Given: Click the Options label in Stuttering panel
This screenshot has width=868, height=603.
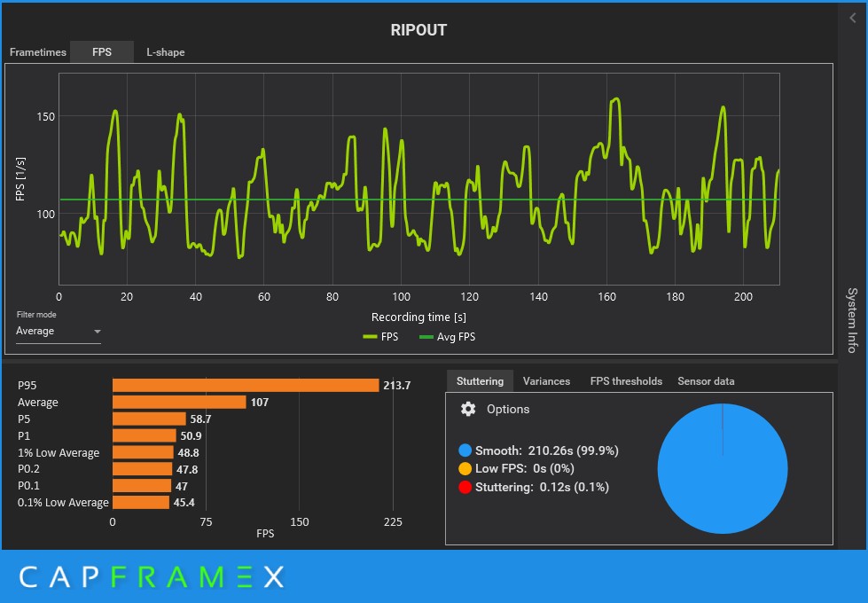Looking at the screenshot, I should 508,409.
